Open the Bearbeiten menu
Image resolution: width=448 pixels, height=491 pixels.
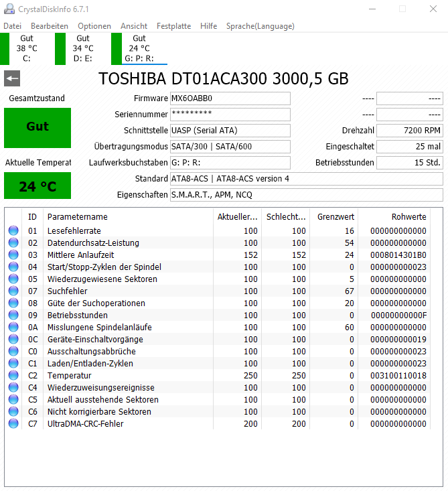tap(50, 26)
